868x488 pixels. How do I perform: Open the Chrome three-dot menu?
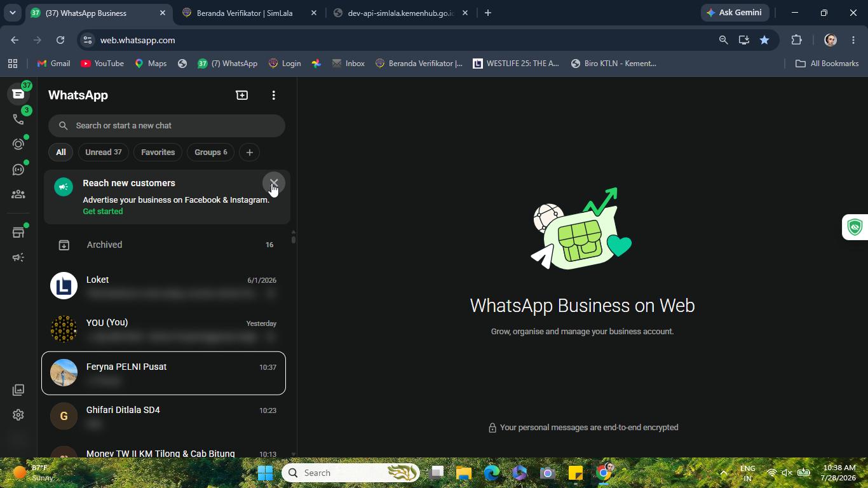853,40
